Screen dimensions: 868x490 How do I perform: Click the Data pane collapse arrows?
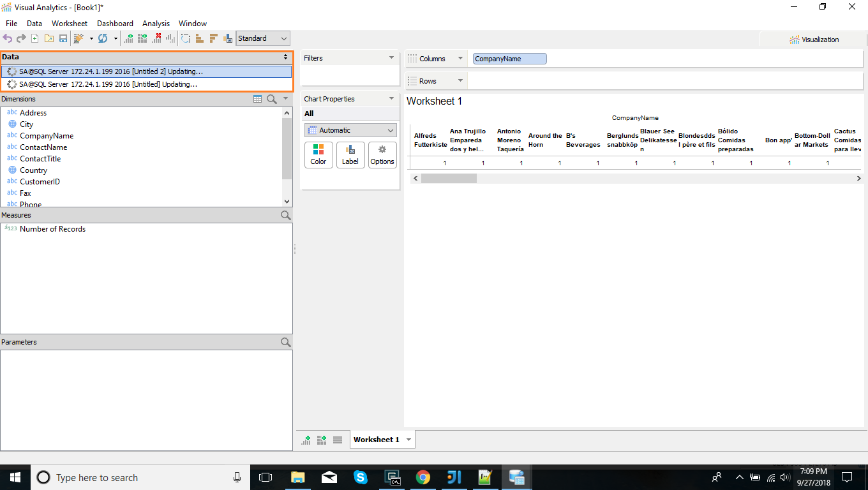pyautogui.click(x=286, y=57)
